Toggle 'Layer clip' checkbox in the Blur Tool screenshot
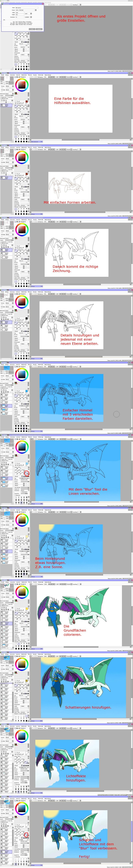The width and height of the screenshot is (133, 868). pos(8,459)
